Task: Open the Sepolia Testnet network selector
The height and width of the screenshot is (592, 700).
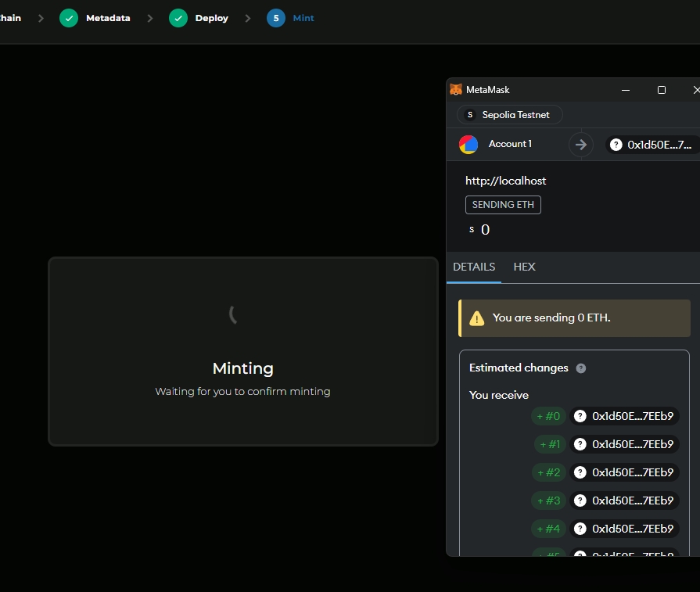Action: [509, 115]
